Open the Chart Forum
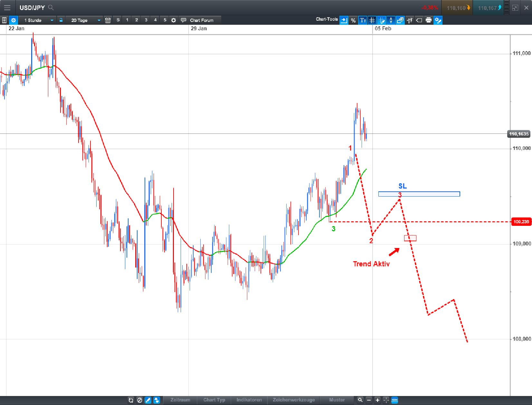 pyautogui.click(x=201, y=20)
